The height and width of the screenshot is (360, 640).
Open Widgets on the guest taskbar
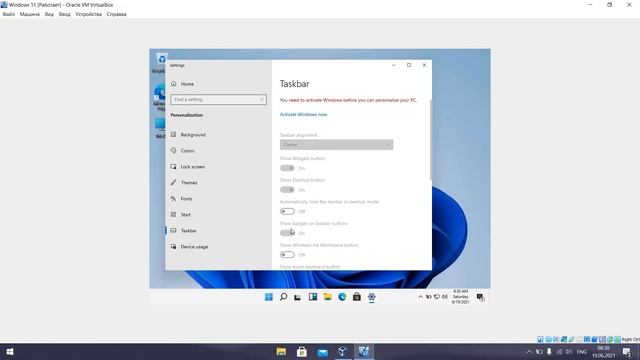click(313, 297)
